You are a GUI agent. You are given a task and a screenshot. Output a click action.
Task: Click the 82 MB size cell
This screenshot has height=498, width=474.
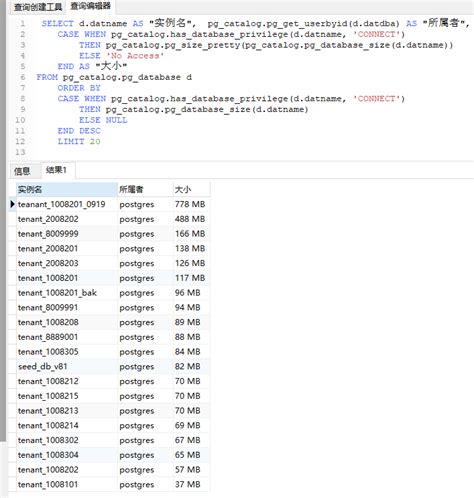click(x=191, y=366)
